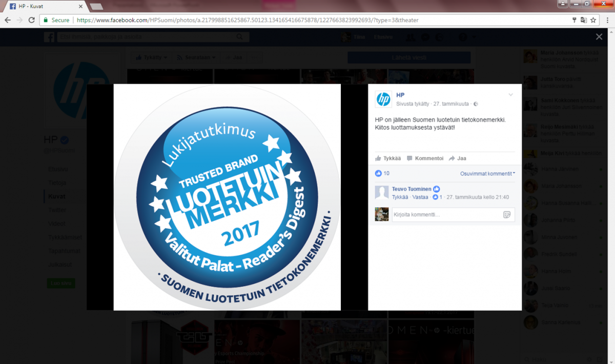The height and width of the screenshot is (364, 615).
Task: Open the HP page name link in post
Action: (400, 95)
